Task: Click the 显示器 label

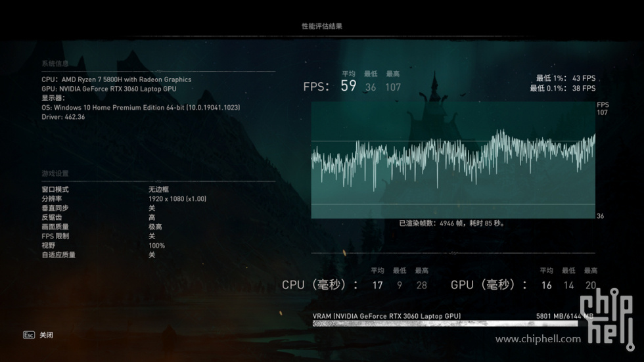Action: (53, 98)
